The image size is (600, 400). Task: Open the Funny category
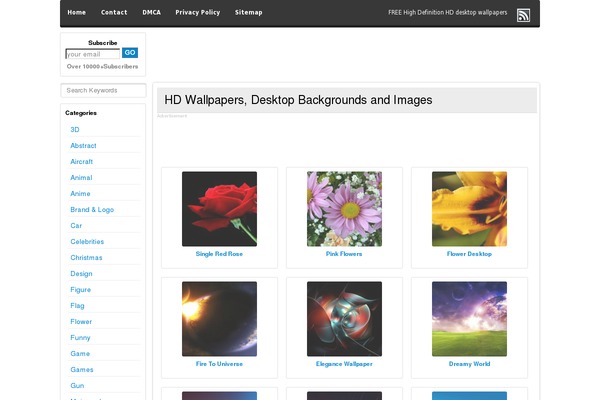click(80, 338)
